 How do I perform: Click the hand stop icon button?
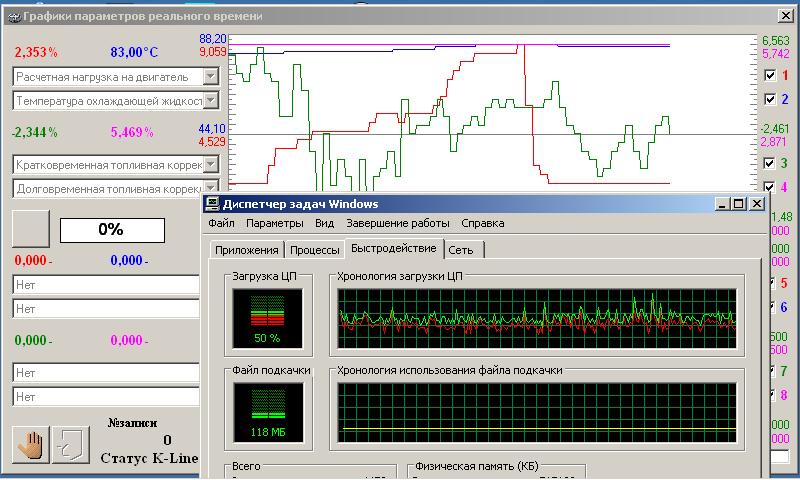coord(31,445)
